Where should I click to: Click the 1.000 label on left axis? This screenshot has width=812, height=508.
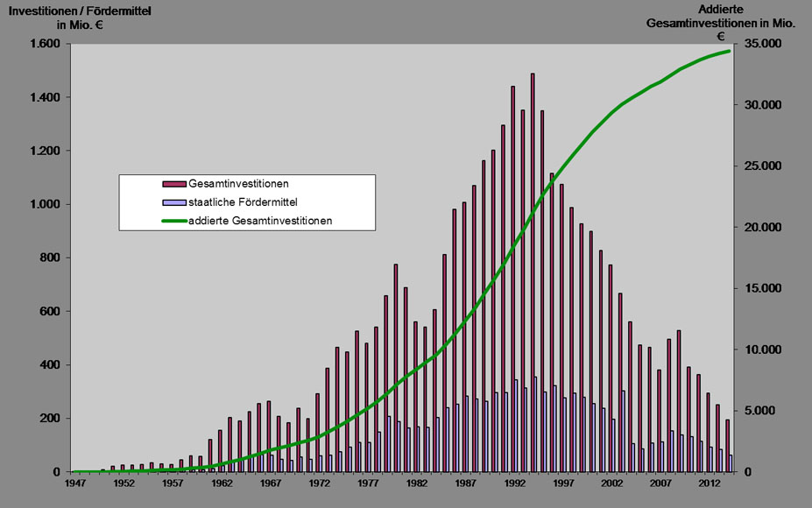[x=44, y=205]
